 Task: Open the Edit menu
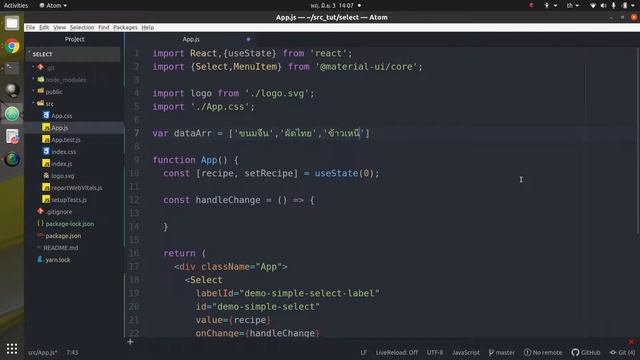pyautogui.click(x=44, y=27)
